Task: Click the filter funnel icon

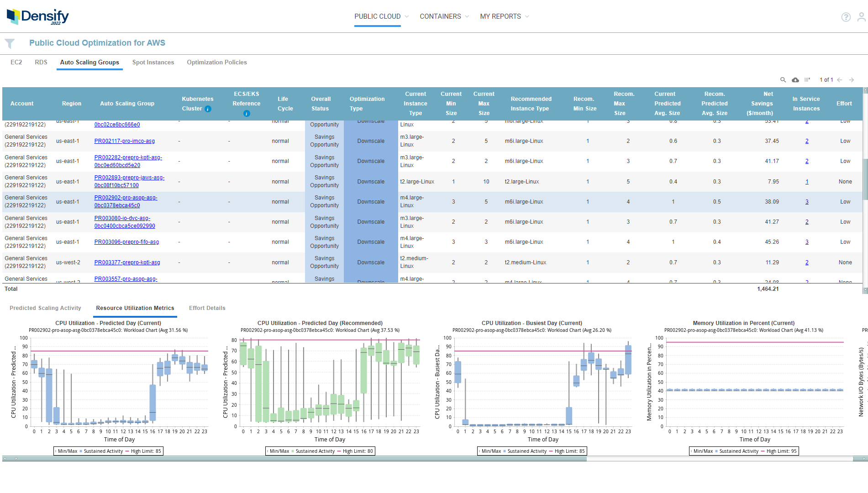Action: tap(10, 43)
